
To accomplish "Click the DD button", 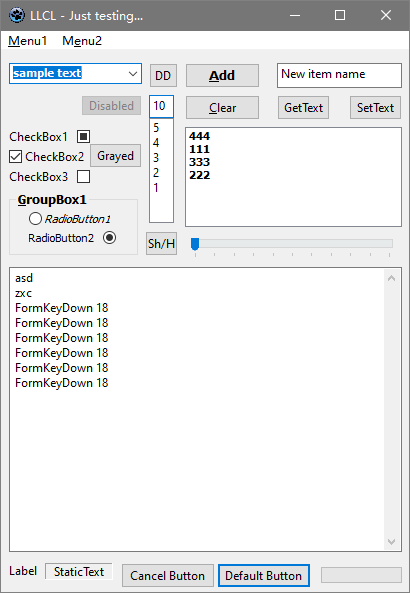I will coord(163,76).
